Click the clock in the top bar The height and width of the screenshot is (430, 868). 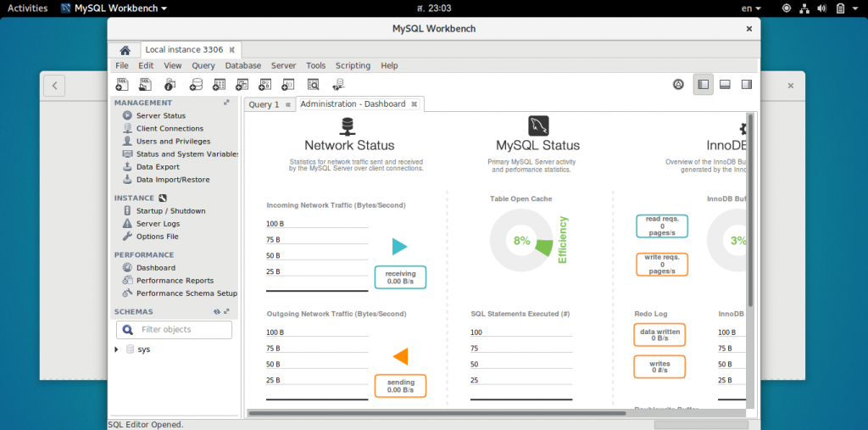click(433, 8)
